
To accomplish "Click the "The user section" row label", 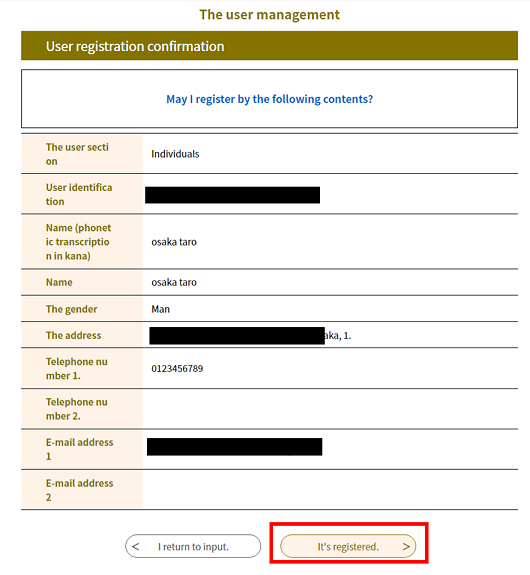I will pos(77,154).
